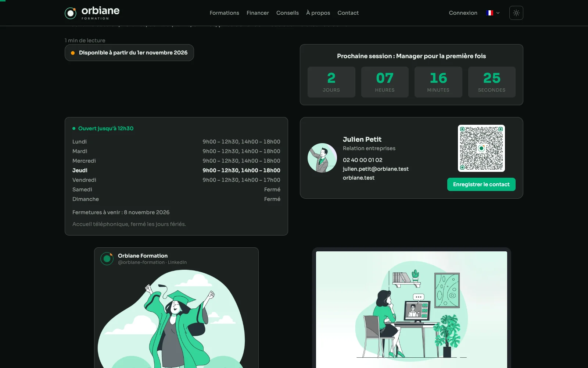This screenshot has height=368, width=588.
Task: Select the highlighted Jeudi row
Action: click(x=176, y=170)
